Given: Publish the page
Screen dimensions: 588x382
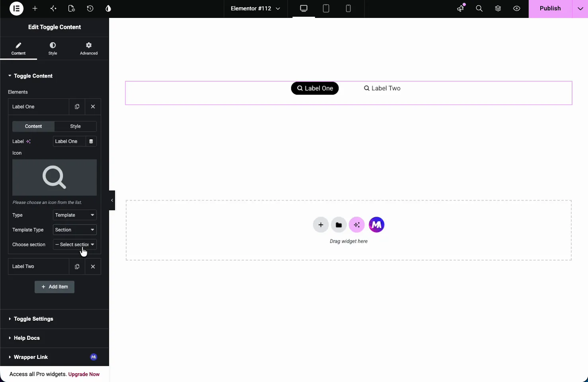Looking at the screenshot, I should tap(550, 8).
